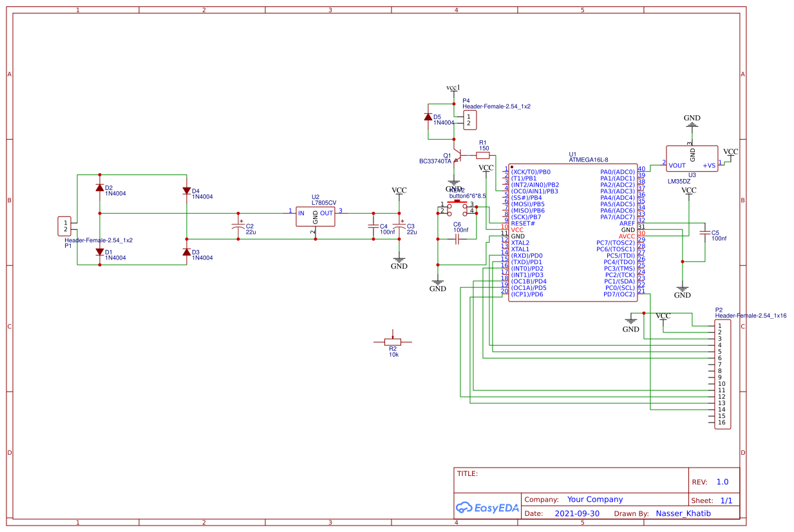This screenshot has height=532, width=794.
Task: Select the GND symbol below L7805CV
Action: pos(399,260)
